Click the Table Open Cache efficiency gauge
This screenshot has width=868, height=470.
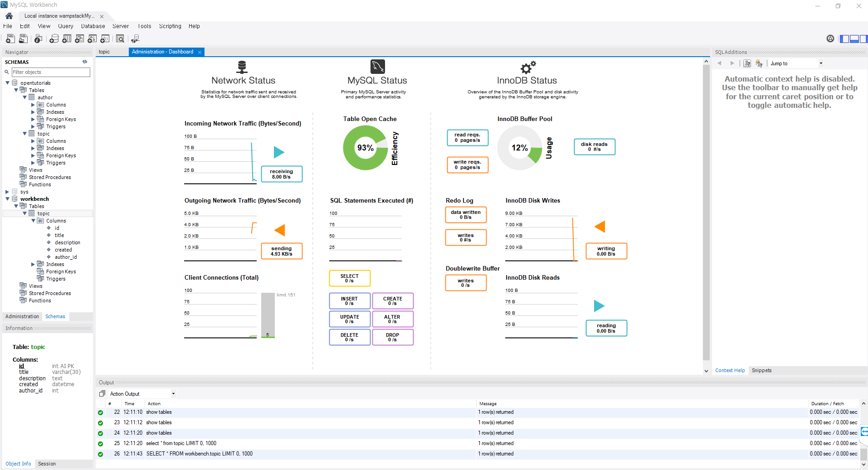[x=366, y=148]
